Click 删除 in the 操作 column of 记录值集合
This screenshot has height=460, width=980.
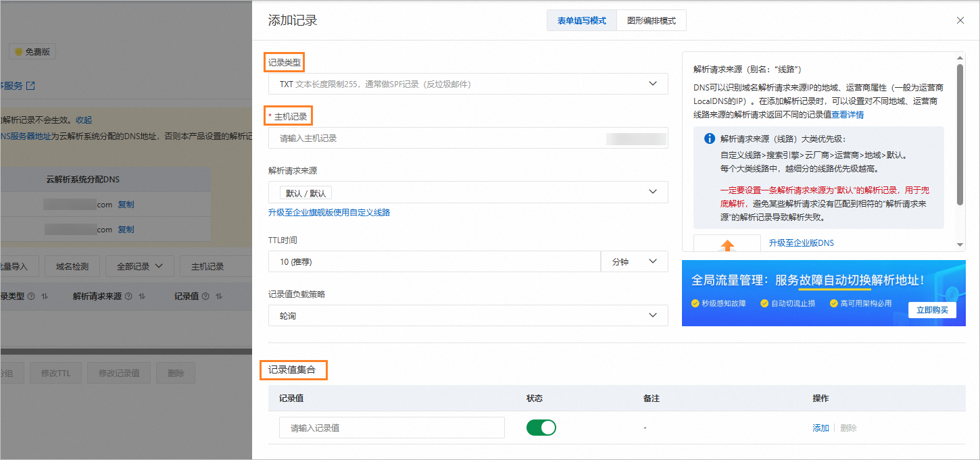click(x=848, y=428)
